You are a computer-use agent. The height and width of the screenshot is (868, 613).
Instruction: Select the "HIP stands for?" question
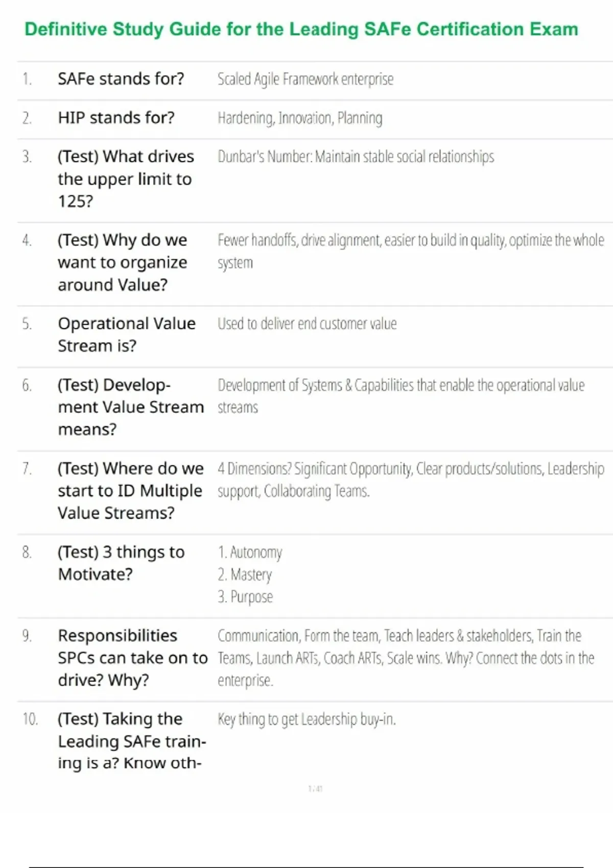tap(116, 118)
